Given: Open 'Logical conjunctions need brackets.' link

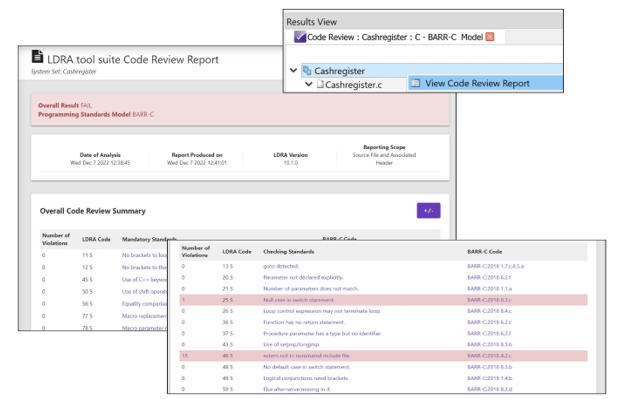Looking at the screenshot, I should [x=306, y=378].
